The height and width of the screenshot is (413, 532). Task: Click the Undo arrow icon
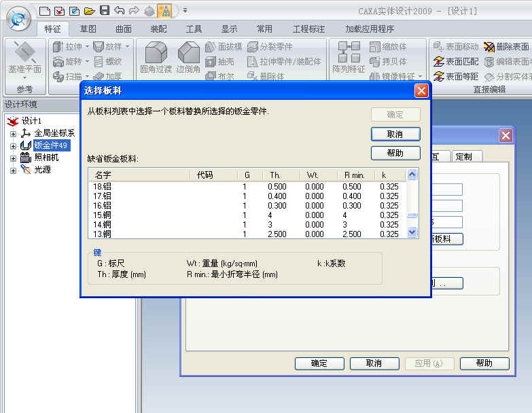(x=120, y=11)
